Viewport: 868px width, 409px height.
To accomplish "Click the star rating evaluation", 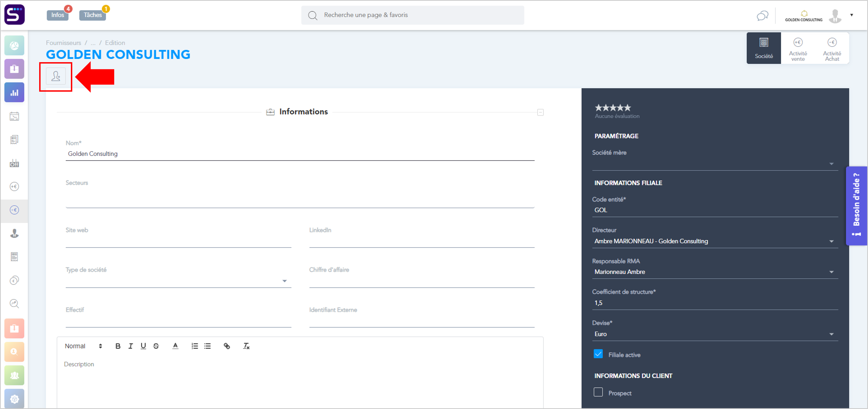I will 613,108.
